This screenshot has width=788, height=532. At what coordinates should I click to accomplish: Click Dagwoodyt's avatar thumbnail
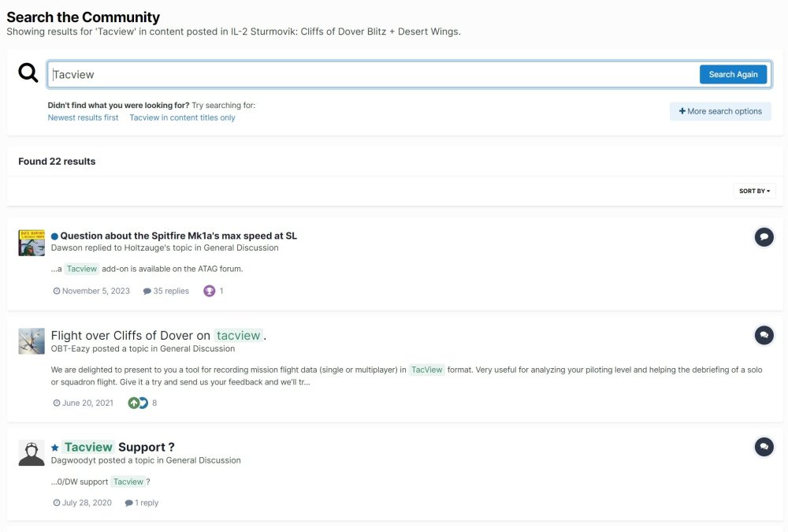[x=32, y=453]
